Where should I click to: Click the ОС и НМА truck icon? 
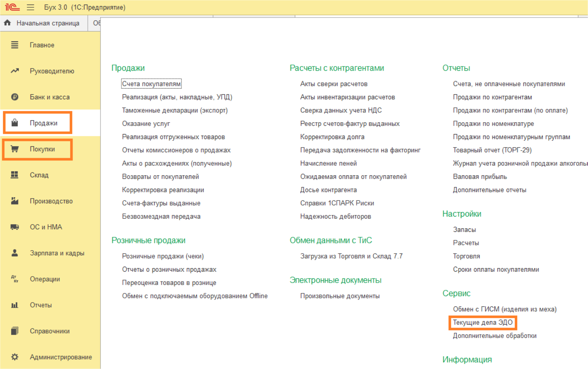[x=15, y=227]
